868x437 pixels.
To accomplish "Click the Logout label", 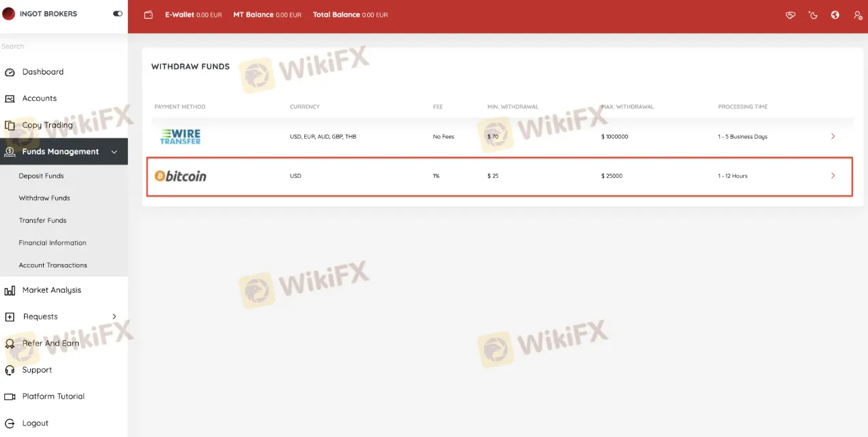I will (36, 423).
